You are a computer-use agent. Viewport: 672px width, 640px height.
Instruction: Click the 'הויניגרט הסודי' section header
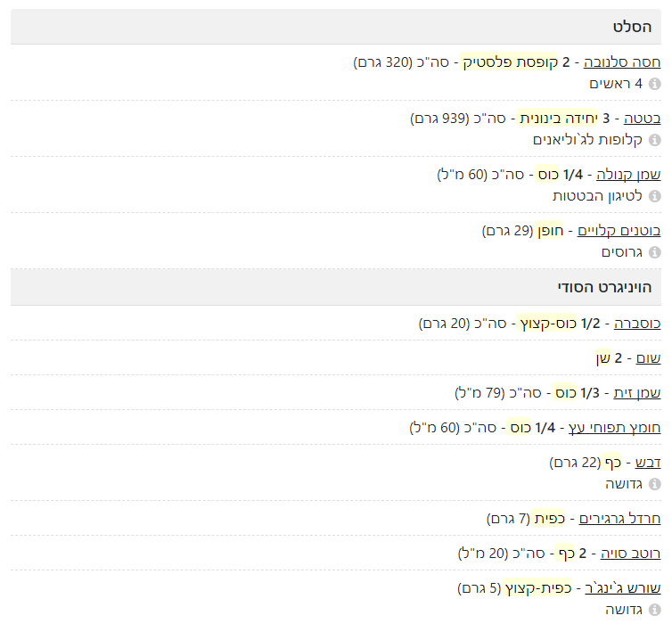coord(604,287)
